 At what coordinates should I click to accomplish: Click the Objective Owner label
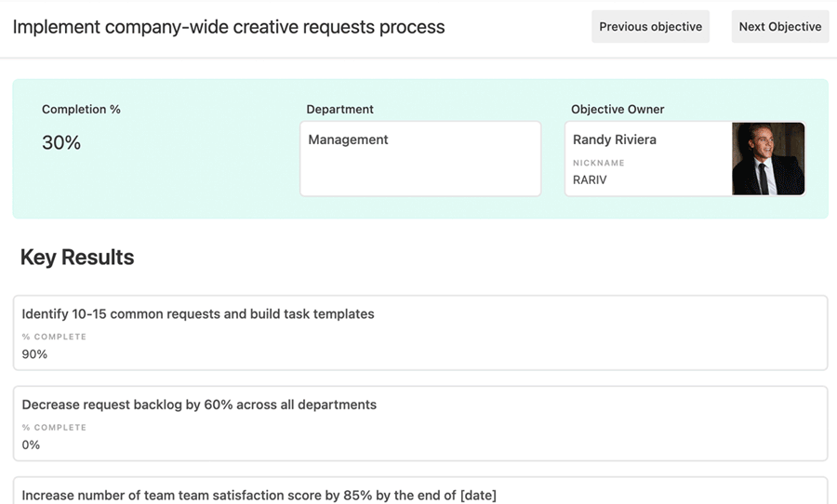tap(618, 110)
